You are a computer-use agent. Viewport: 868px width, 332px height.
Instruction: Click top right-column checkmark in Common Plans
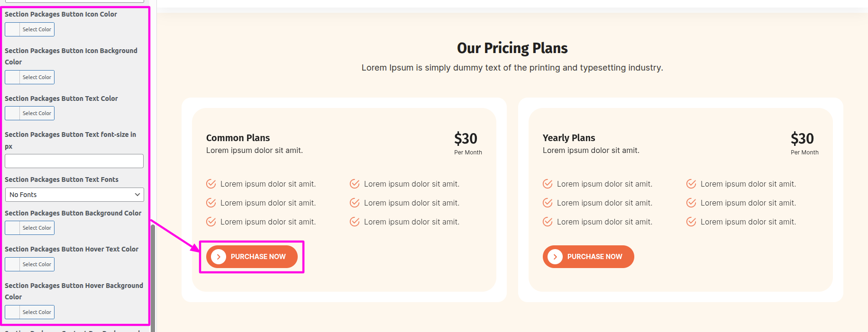355,184
